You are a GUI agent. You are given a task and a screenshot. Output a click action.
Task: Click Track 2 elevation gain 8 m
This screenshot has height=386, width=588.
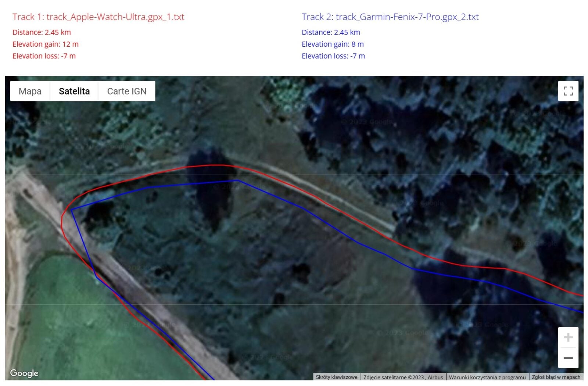[x=333, y=44]
